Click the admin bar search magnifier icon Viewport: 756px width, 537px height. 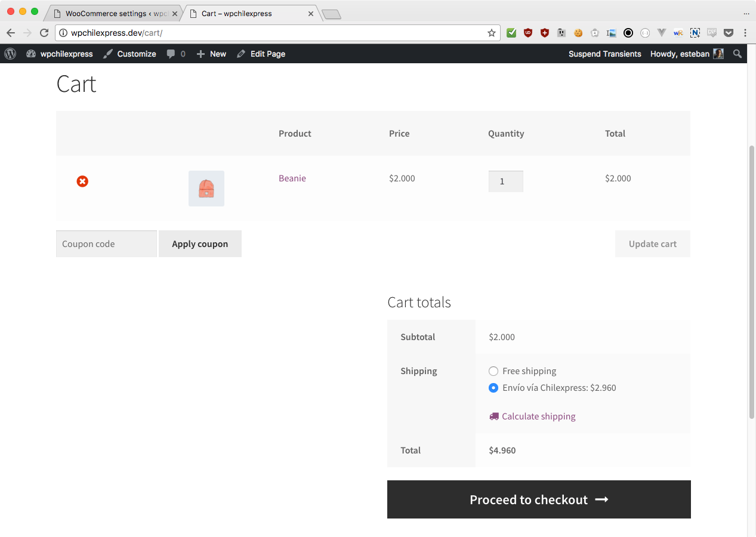(x=738, y=54)
